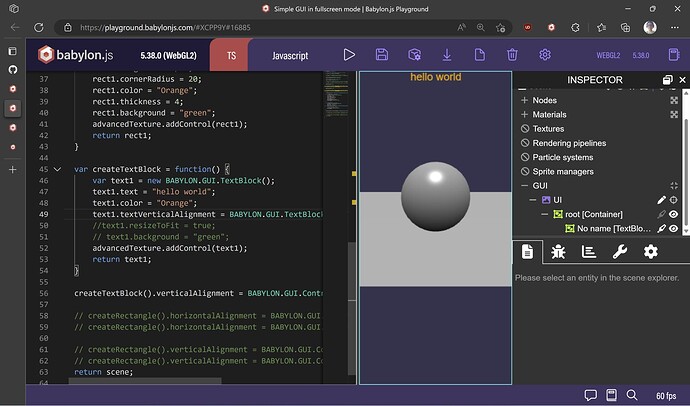690x406 pixels.
Task: Save the playground via the disk icon
Action: [382, 55]
